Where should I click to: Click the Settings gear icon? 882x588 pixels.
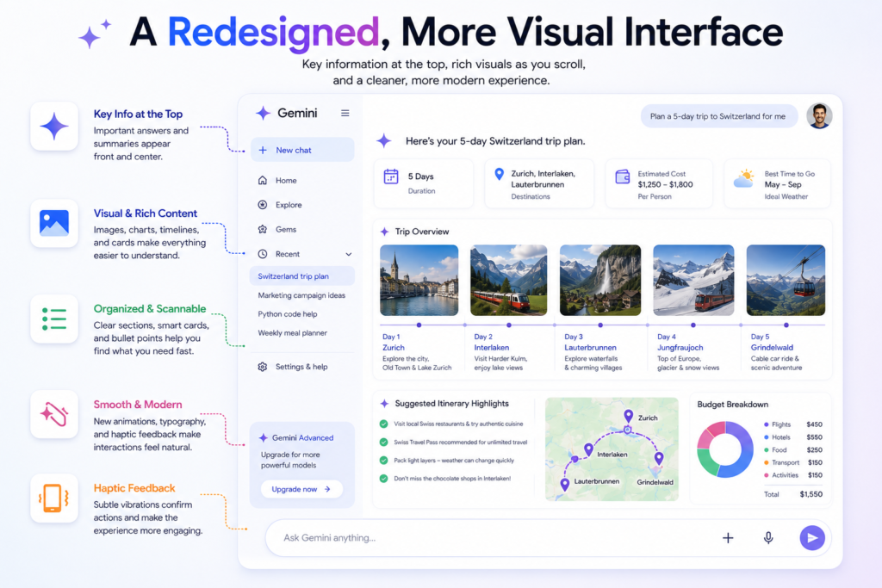point(263,367)
